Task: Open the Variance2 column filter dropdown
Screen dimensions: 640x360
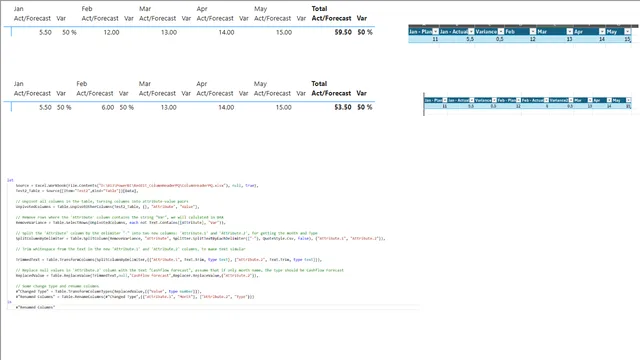Action: 571,100
